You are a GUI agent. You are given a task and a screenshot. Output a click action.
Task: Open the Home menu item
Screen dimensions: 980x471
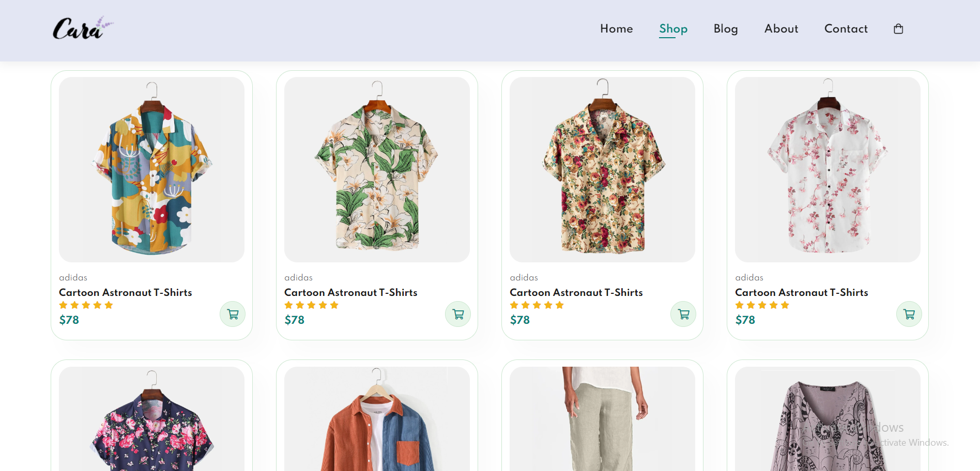point(616,29)
